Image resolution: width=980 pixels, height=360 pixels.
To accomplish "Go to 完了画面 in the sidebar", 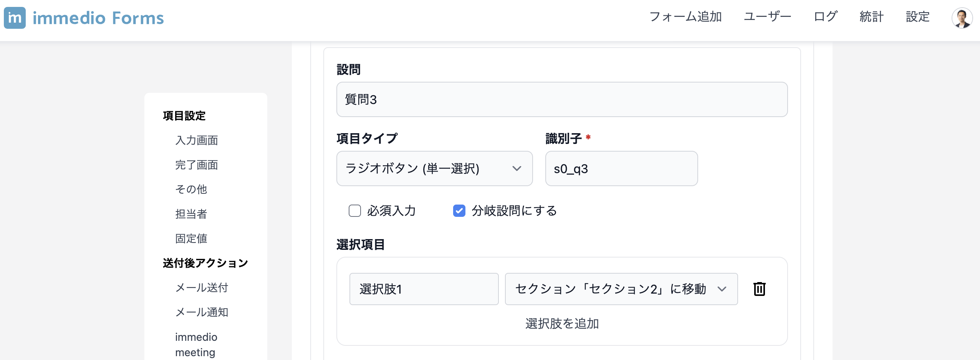I will pos(197,165).
